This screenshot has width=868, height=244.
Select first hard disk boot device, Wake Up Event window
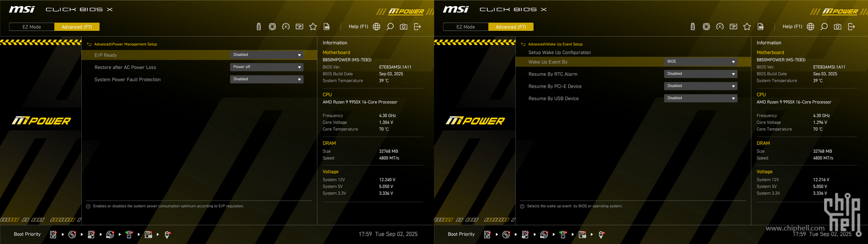pyautogui.click(x=487, y=235)
